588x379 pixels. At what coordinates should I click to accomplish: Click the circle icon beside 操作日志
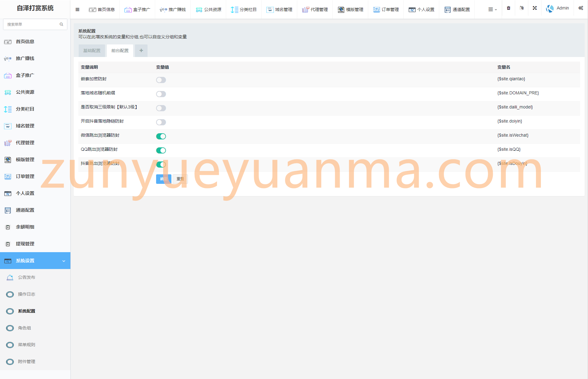tap(10, 294)
